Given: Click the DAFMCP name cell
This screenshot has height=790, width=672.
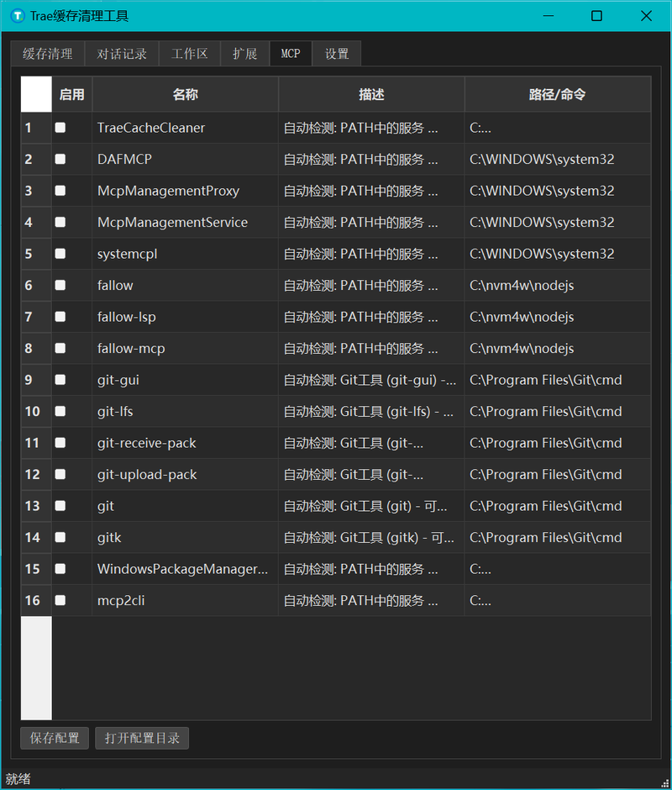Looking at the screenshot, I should 186,159.
